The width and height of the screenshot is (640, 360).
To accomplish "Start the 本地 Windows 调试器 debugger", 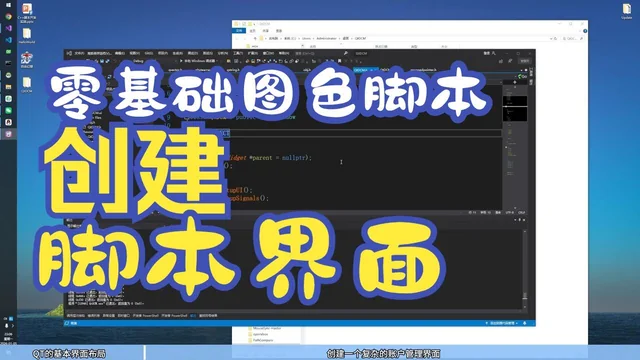I will pos(198,61).
